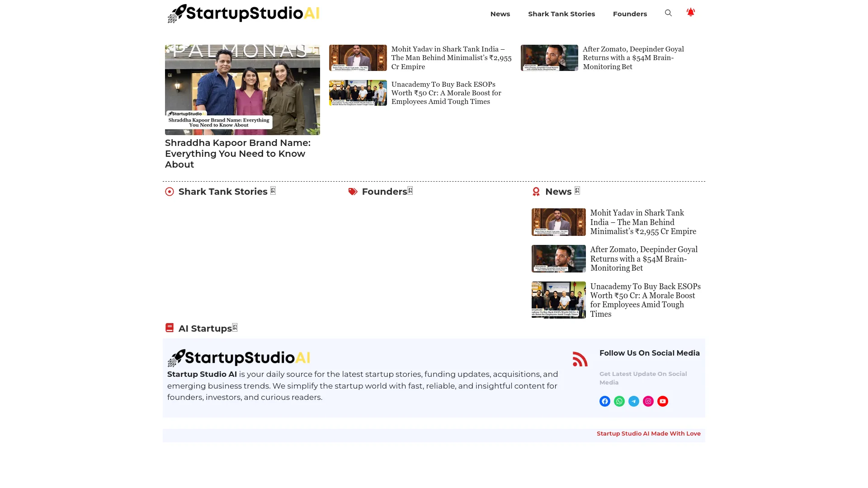The height and width of the screenshot is (488, 868).
Task: Click 'Follow Us On Social Media' heading
Action: pos(650,353)
